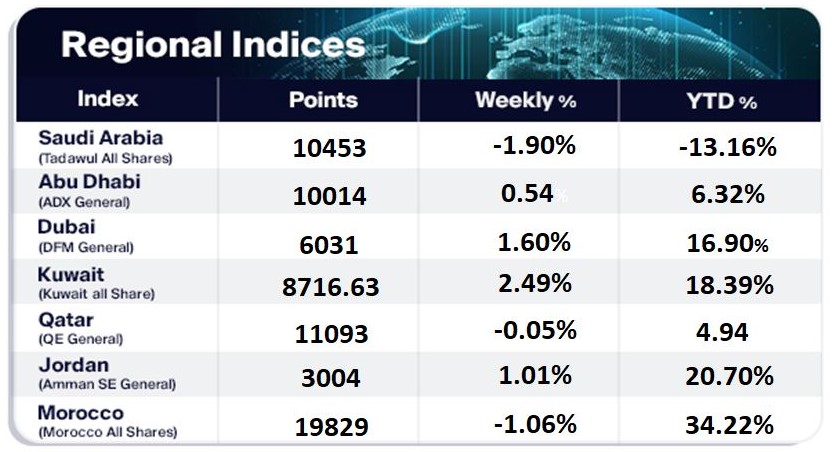Click Dubai YTD value 16.90%
The image size is (832, 452).
pyautogui.click(x=727, y=240)
